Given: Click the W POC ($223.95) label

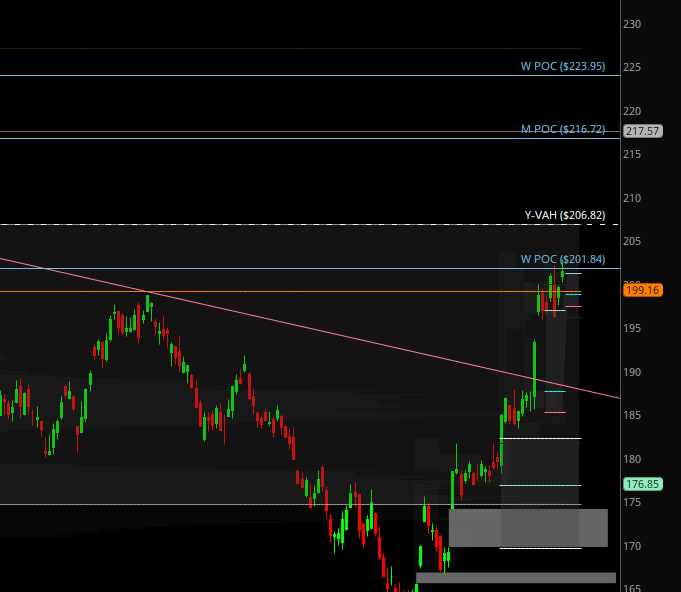Looking at the screenshot, I should pyautogui.click(x=562, y=66).
